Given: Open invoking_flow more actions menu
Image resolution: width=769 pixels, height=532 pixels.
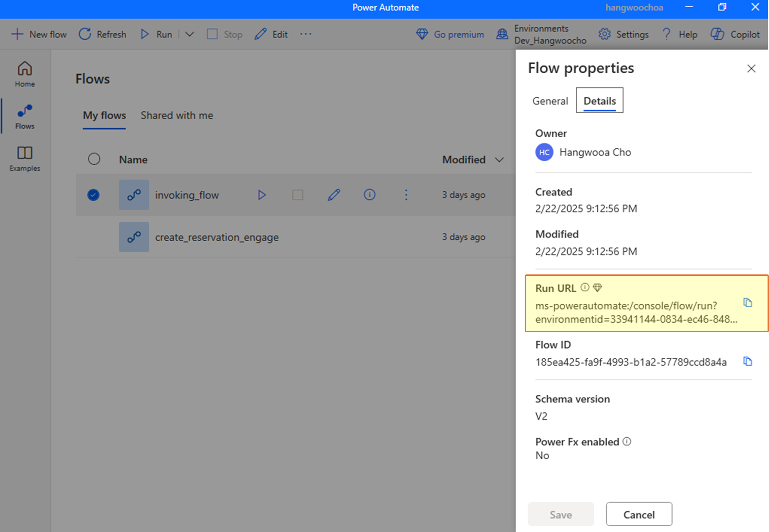Looking at the screenshot, I should point(406,195).
